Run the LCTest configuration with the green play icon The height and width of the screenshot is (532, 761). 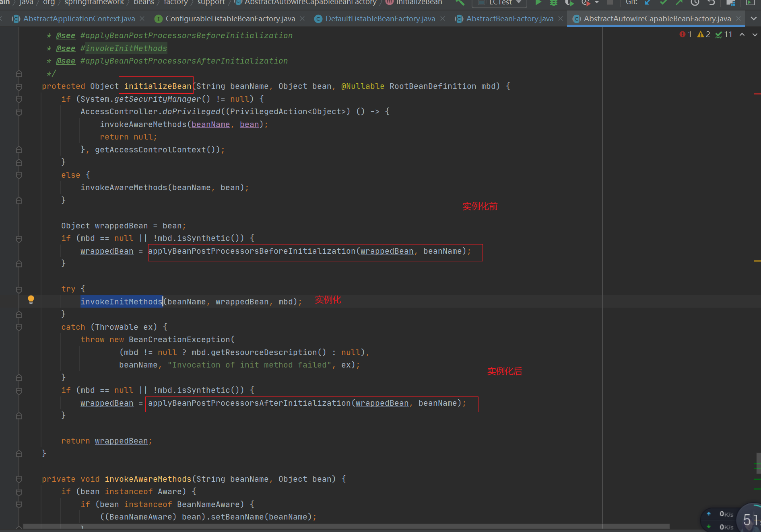coord(538,2)
